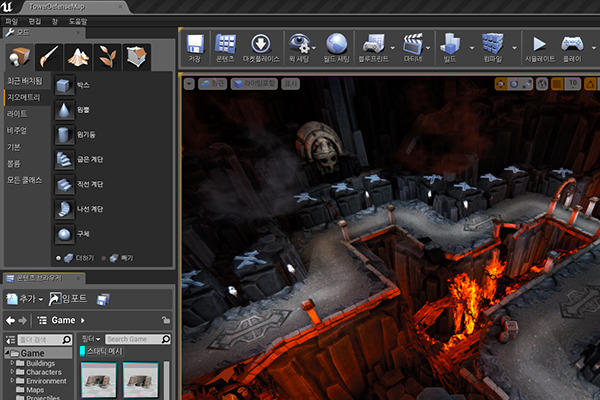
Task: Click the 라이팅포함 lit view mode button
Action: [254, 84]
